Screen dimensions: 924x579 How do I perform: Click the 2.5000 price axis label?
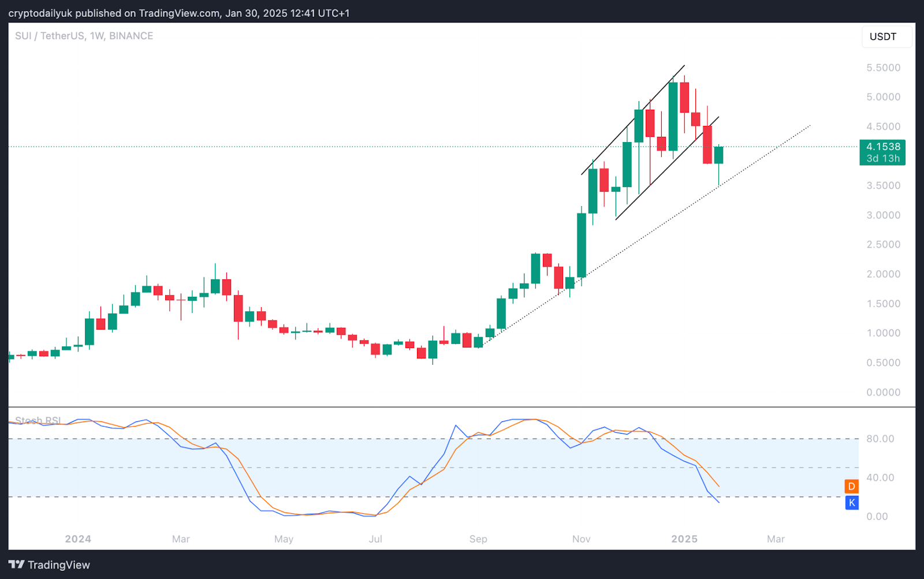click(883, 244)
